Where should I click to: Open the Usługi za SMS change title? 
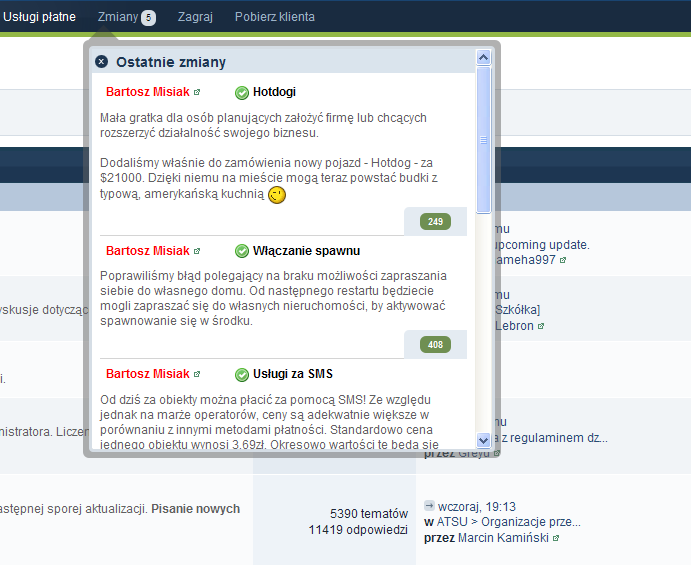point(293,374)
